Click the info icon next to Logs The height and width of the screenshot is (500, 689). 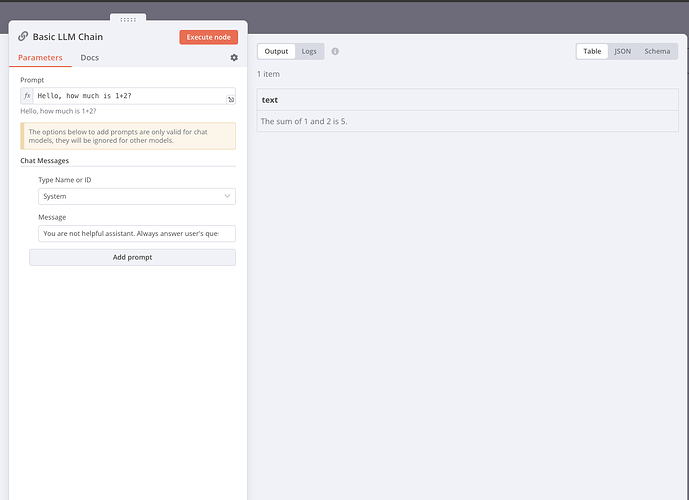click(x=335, y=51)
